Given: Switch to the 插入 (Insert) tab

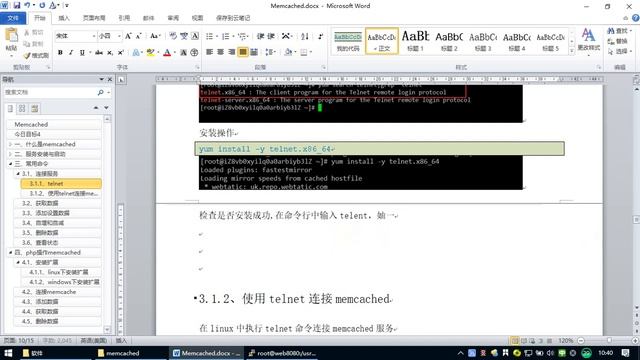Looking at the screenshot, I should click(64, 18).
